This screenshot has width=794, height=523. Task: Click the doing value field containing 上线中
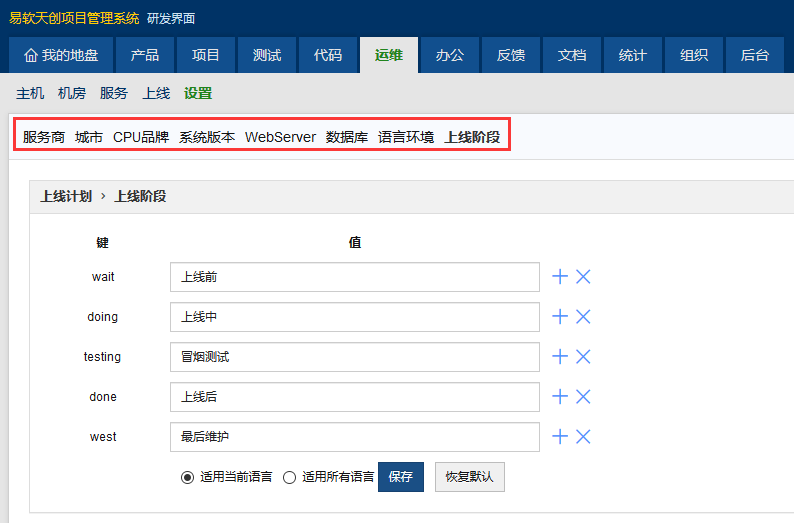click(x=354, y=317)
